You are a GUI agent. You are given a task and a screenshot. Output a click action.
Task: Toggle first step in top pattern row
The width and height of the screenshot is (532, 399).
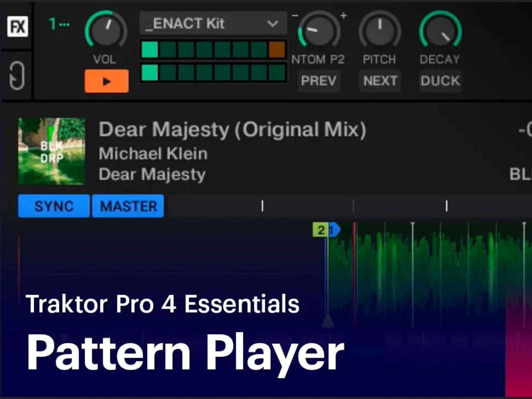149,50
